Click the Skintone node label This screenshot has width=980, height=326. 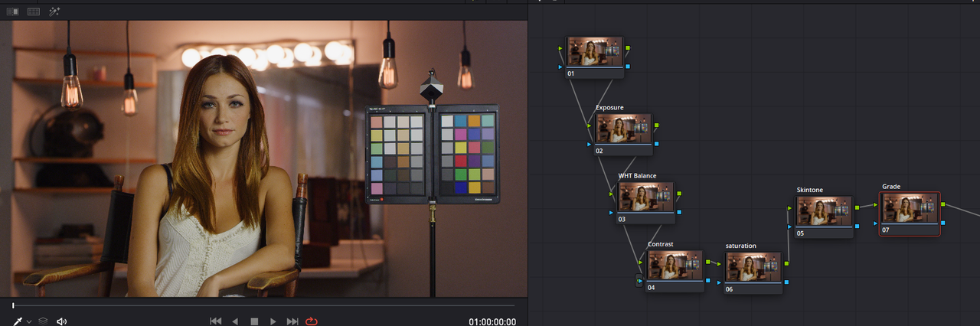pyautogui.click(x=809, y=190)
